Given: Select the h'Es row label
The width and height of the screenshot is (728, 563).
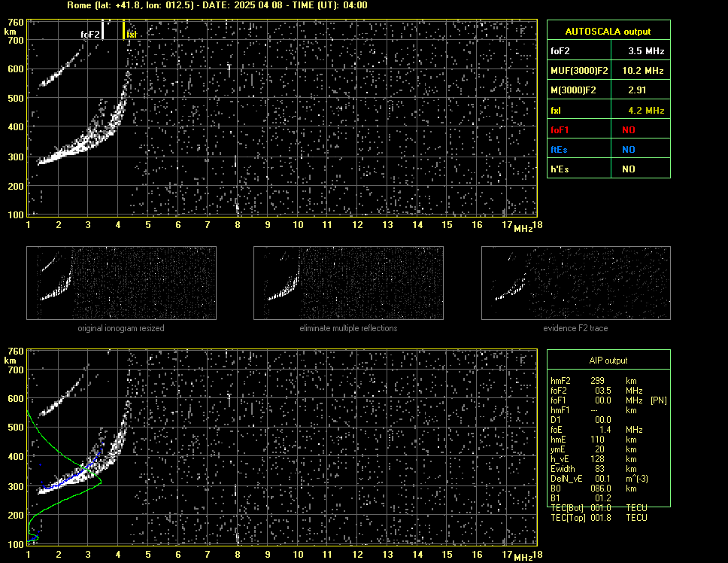Looking at the screenshot, I should coord(560,169).
